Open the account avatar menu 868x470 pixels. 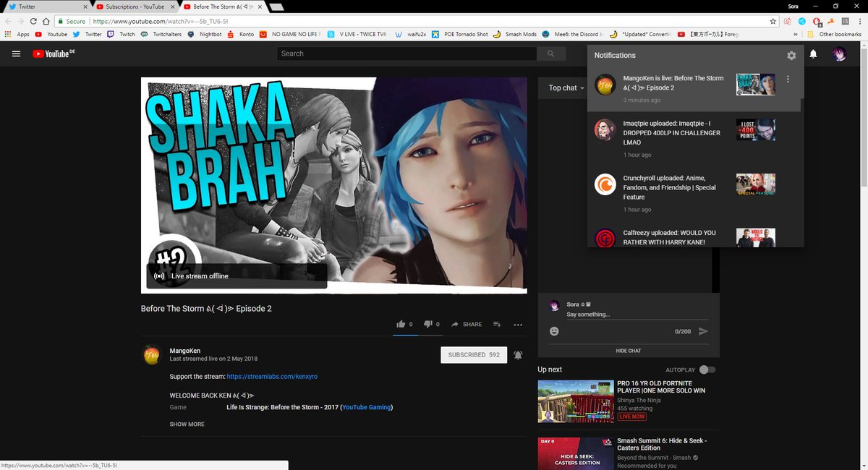[x=839, y=54]
